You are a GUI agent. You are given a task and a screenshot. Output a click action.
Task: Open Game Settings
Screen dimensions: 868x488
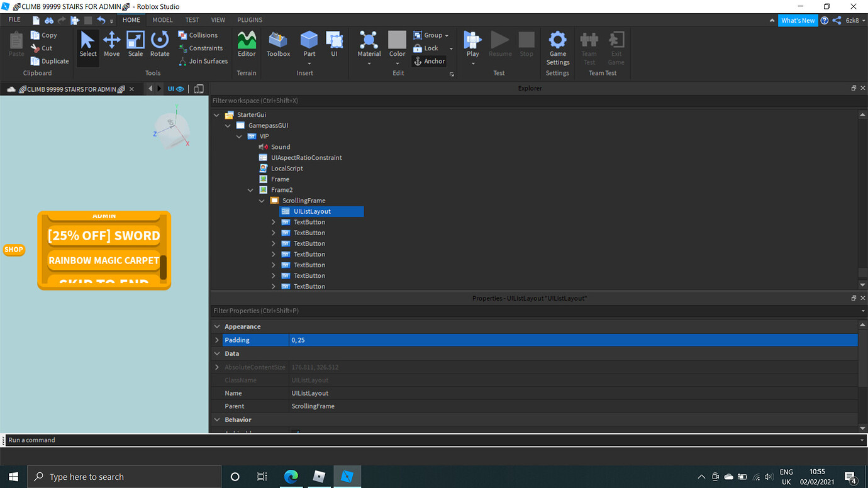(x=557, y=48)
